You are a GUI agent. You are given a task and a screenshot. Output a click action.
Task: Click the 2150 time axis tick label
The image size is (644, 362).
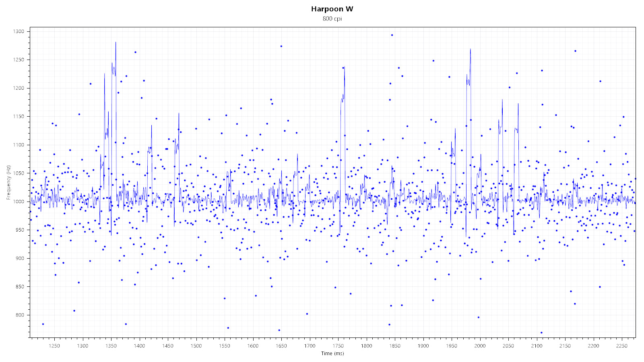[x=565, y=346]
